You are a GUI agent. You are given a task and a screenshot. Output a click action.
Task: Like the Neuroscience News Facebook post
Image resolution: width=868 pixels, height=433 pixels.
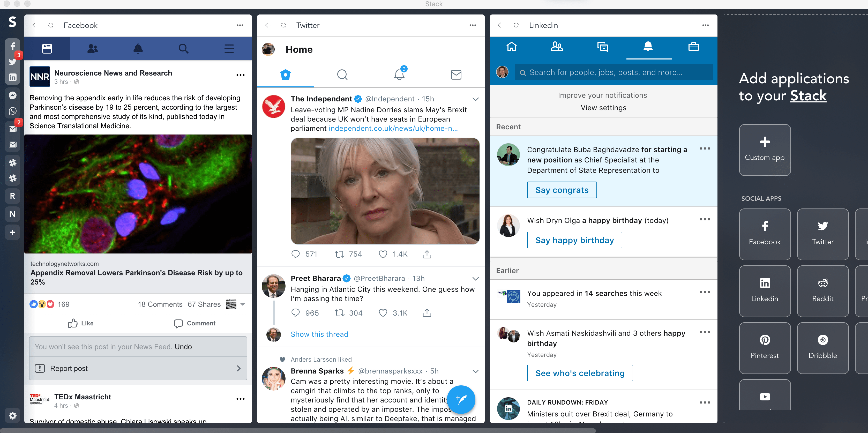point(81,323)
